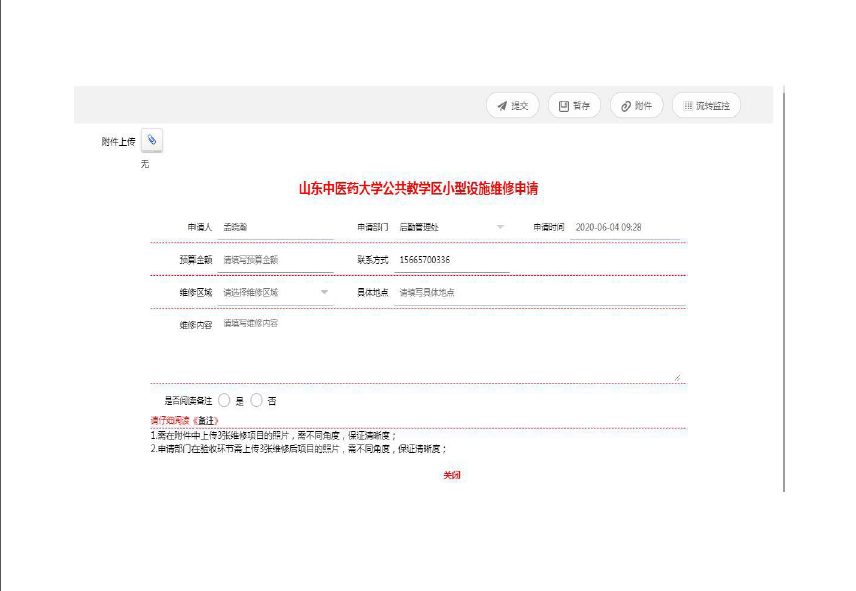Focus the 具体地点 location input
856x591 pixels.
coord(540,292)
